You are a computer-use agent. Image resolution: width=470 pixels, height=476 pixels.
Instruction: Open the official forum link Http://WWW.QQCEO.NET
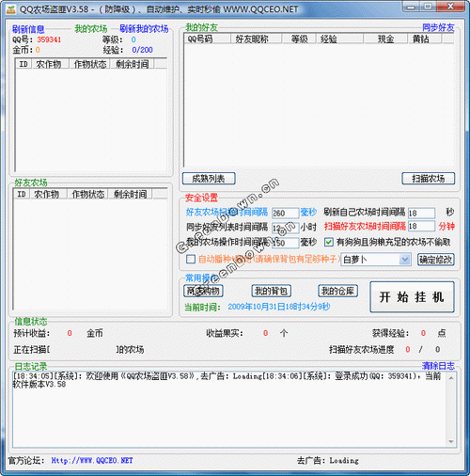click(92, 460)
